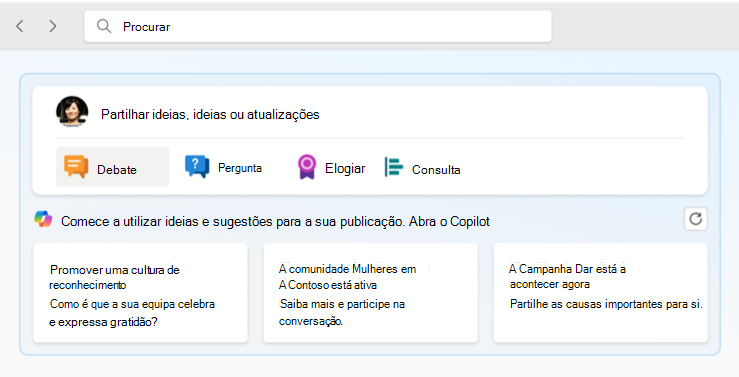Open the user profile avatar
This screenshot has height=377, width=739.
pos(72,112)
